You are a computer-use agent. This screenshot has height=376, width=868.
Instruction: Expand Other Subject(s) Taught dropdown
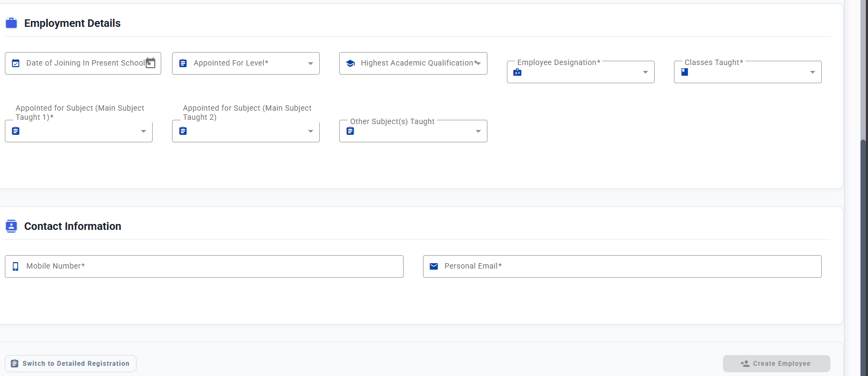478,131
